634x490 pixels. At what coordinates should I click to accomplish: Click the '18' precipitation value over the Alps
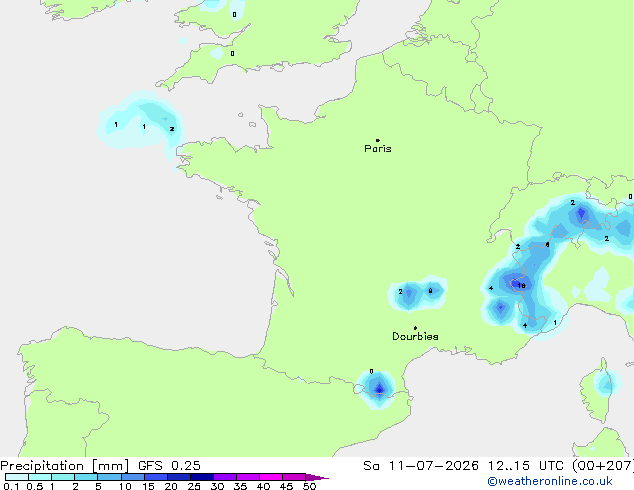pos(521,286)
